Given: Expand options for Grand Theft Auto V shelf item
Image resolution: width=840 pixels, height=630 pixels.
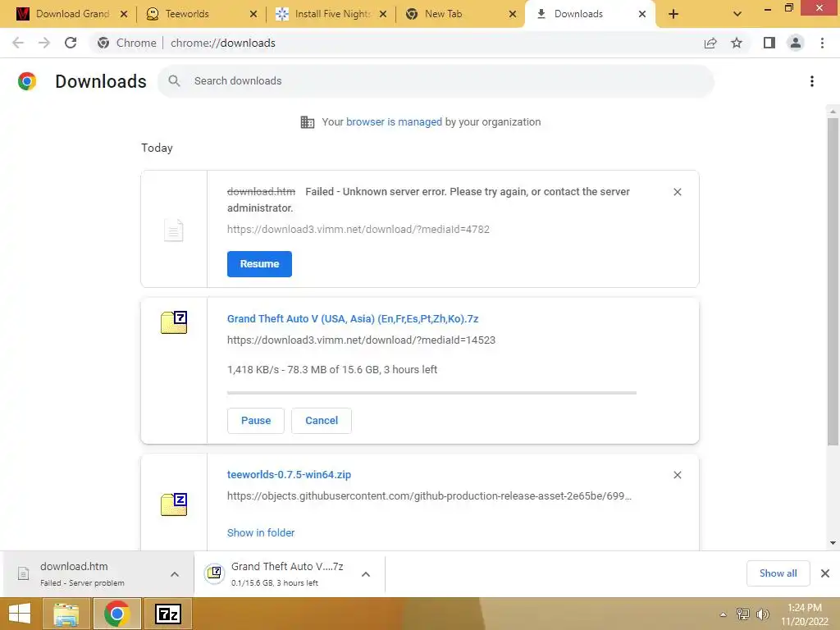Looking at the screenshot, I should coord(366,574).
